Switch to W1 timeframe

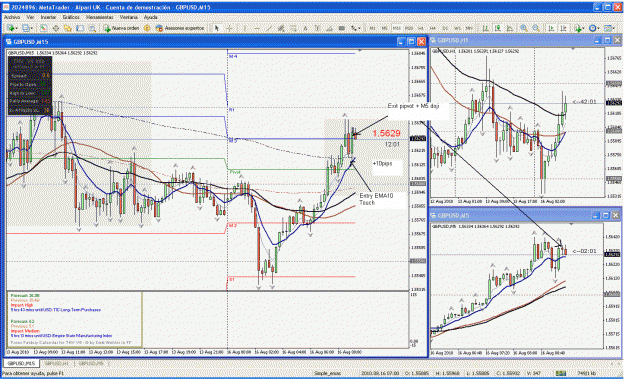click(458, 28)
